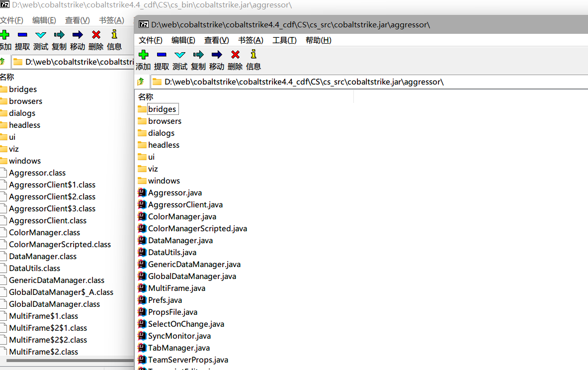
Task: Select ui folder in front window
Action: coord(146,157)
